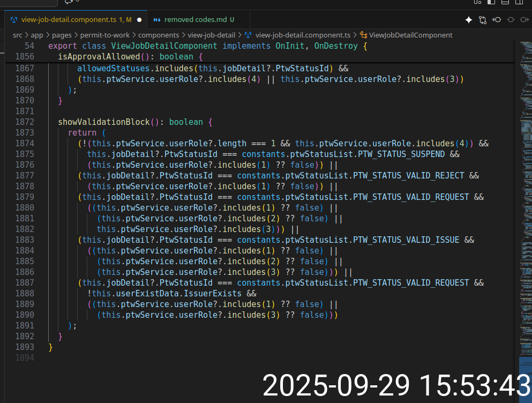
Task: Open the chat dropdown chevron
Action: [x=78, y=2]
